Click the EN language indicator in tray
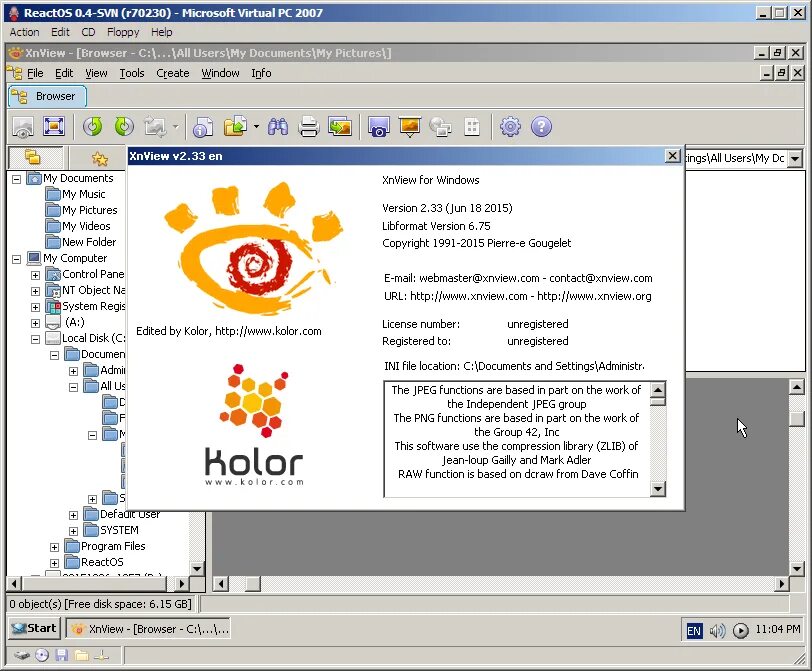This screenshot has height=671, width=812. point(694,631)
